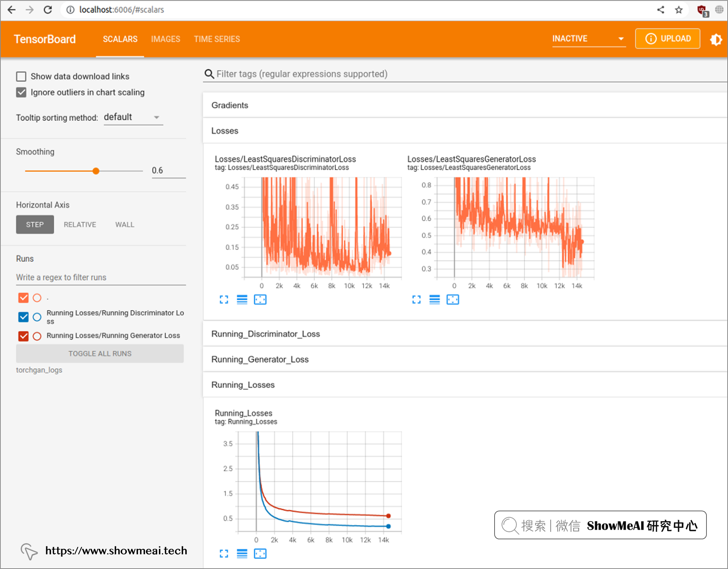Image resolution: width=728 pixels, height=569 pixels.
Task: Expand the Gradients section
Action: [x=230, y=105]
